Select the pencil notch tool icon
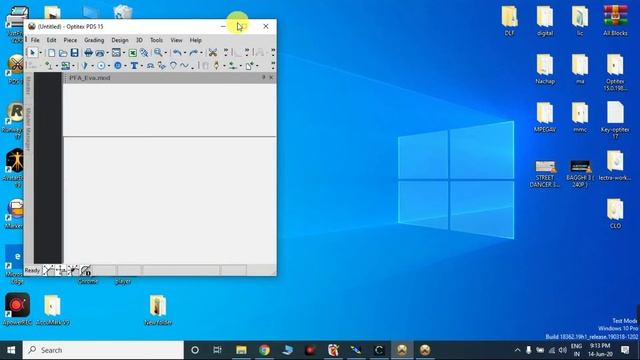The image size is (640, 360). [x=216, y=65]
